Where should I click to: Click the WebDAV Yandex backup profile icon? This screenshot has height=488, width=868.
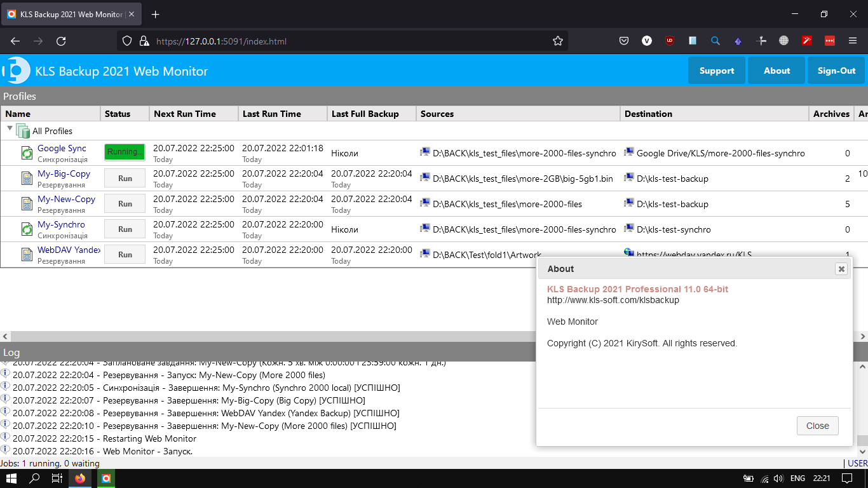27,255
